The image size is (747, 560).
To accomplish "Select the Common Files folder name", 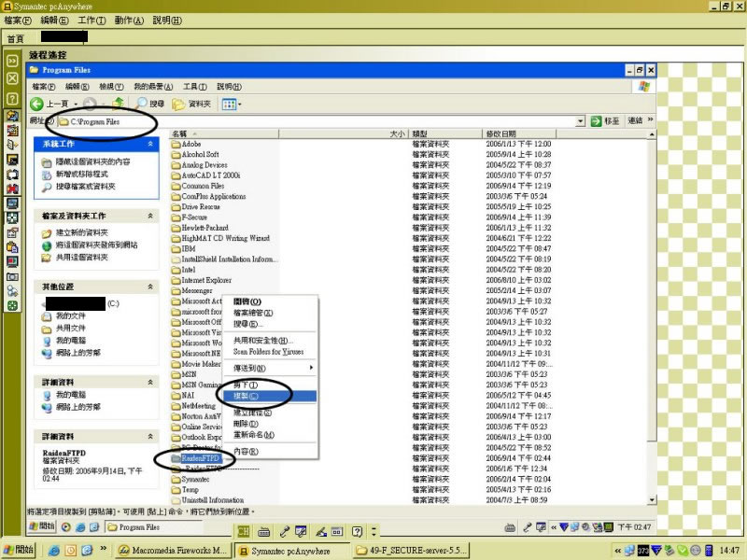I will coord(203,186).
